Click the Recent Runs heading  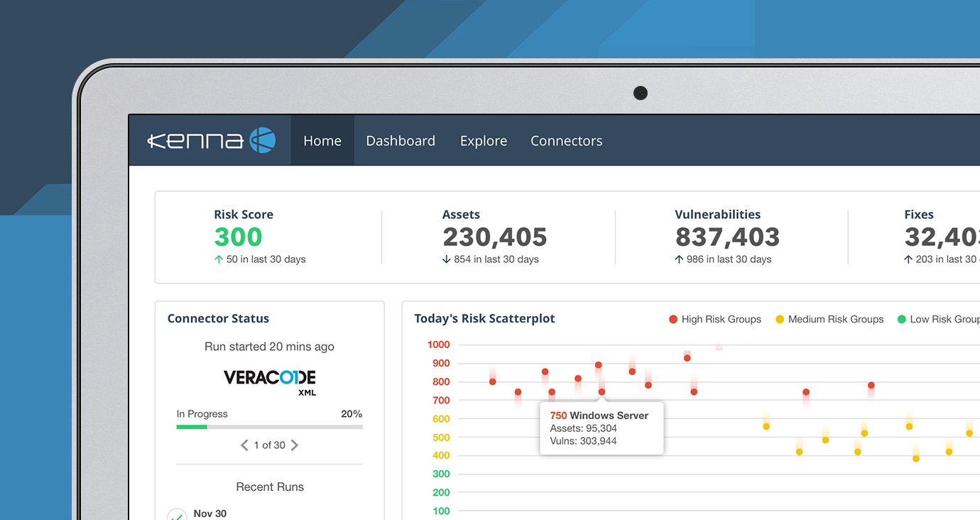click(x=270, y=487)
